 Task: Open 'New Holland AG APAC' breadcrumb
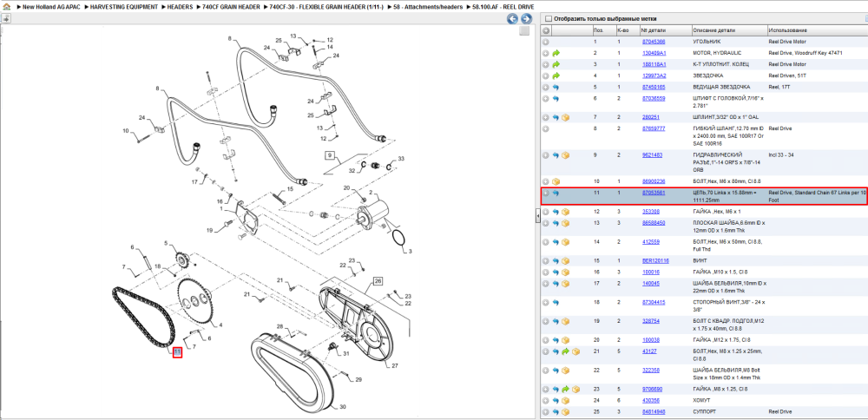(x=52, y=7)
